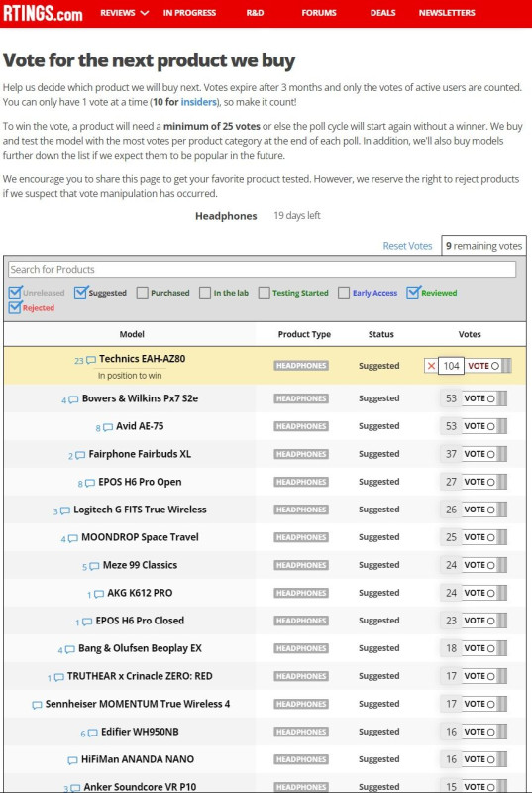Remove vote with red X on Technics row
The width and height of the screenshot is (532, 793).
(431, 366)
